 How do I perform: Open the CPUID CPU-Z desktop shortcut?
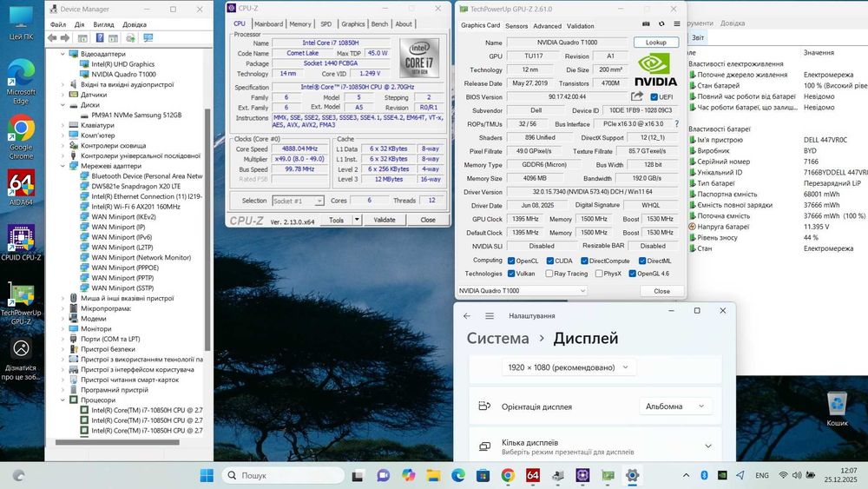click(x=21, y=242)
